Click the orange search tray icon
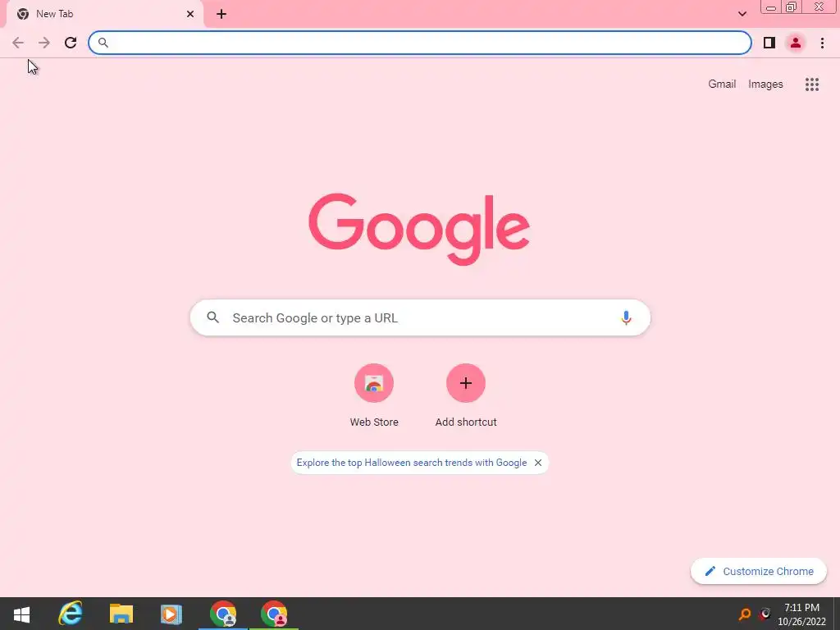840x630 pixels. click(x=744, y=614)
